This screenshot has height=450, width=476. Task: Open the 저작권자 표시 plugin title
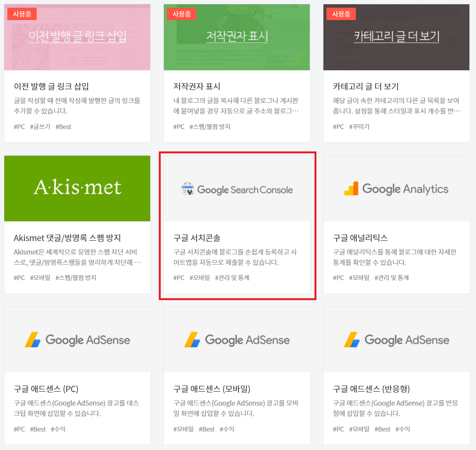[197, 87]
